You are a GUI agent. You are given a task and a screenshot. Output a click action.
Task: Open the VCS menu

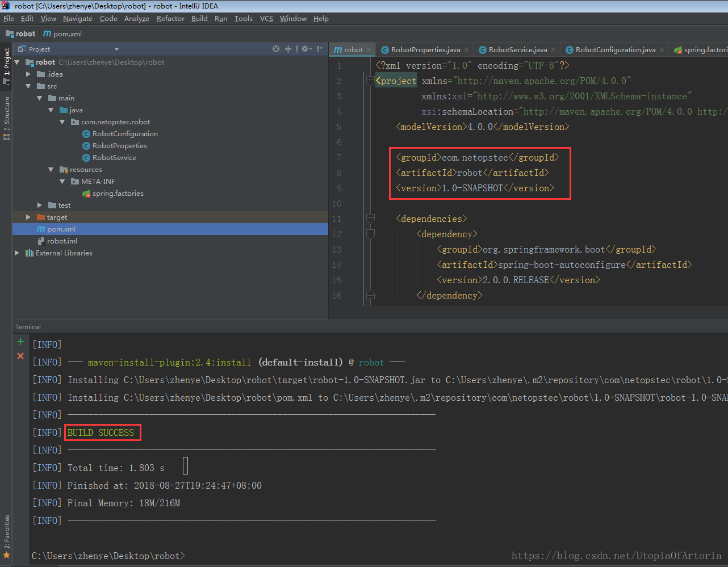coord(266,19)
